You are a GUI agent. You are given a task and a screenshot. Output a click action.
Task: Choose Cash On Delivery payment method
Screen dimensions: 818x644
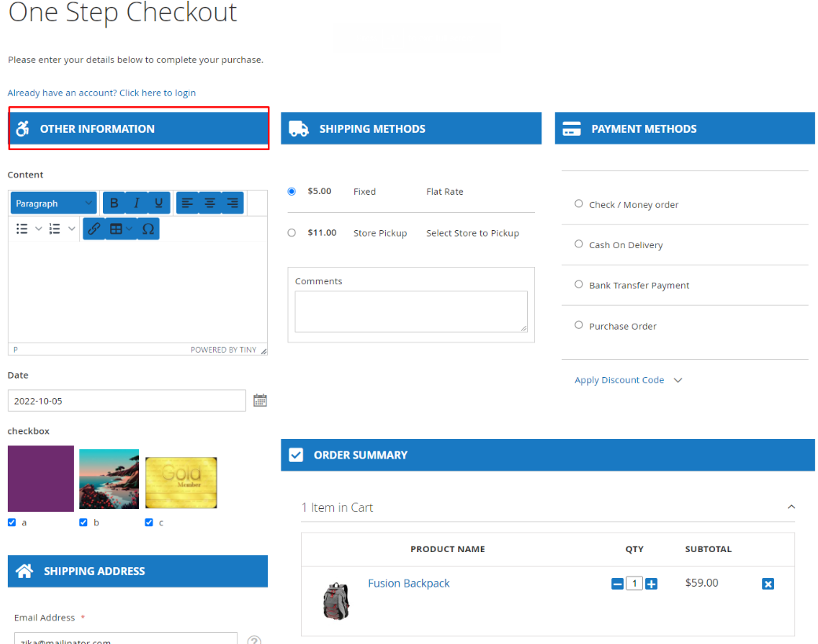(579, 244)
